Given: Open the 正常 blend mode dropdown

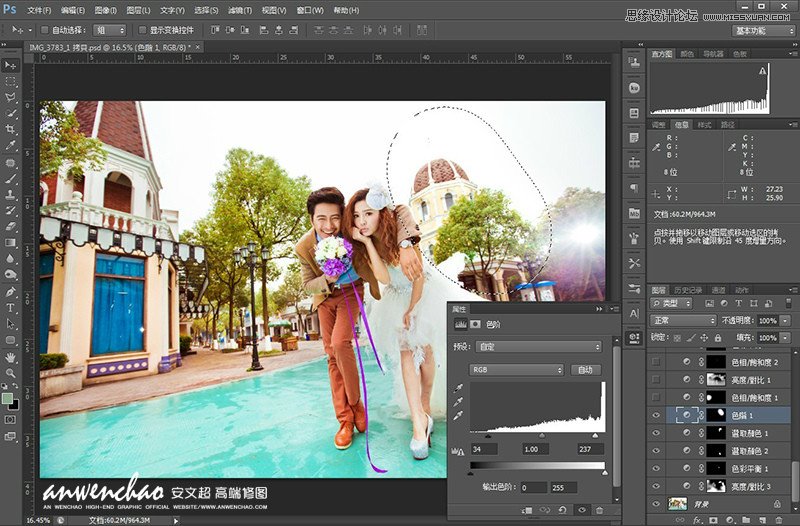Looking at the screenshot, I should pyautogui.click(x=681, y=320).
